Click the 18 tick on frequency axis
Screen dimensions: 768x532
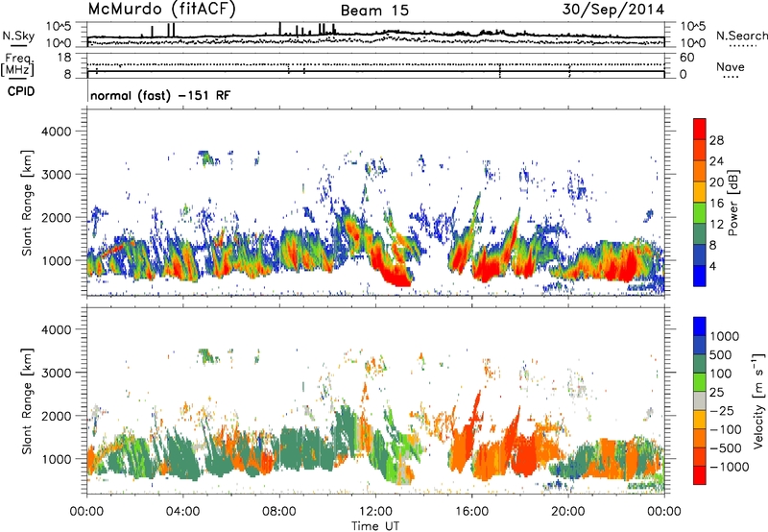coord(64,58)
